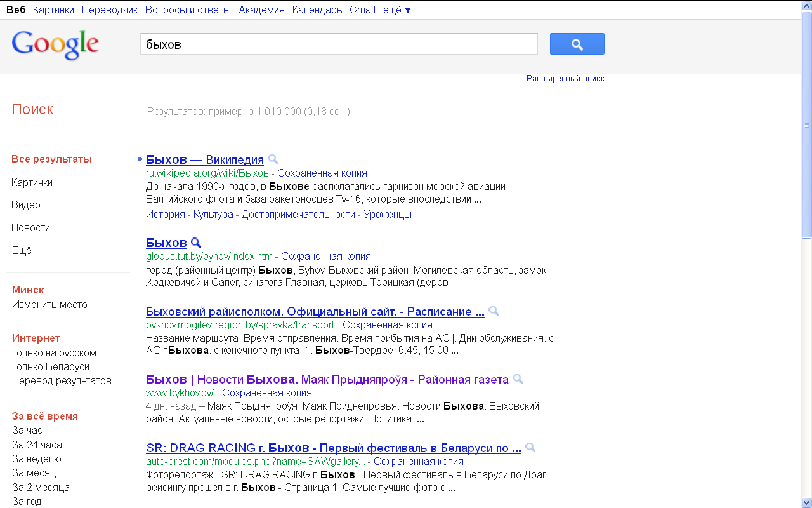Click URL text 'globus.tut.by/byhov/index.htm'
812x508 pixels.
209,256
